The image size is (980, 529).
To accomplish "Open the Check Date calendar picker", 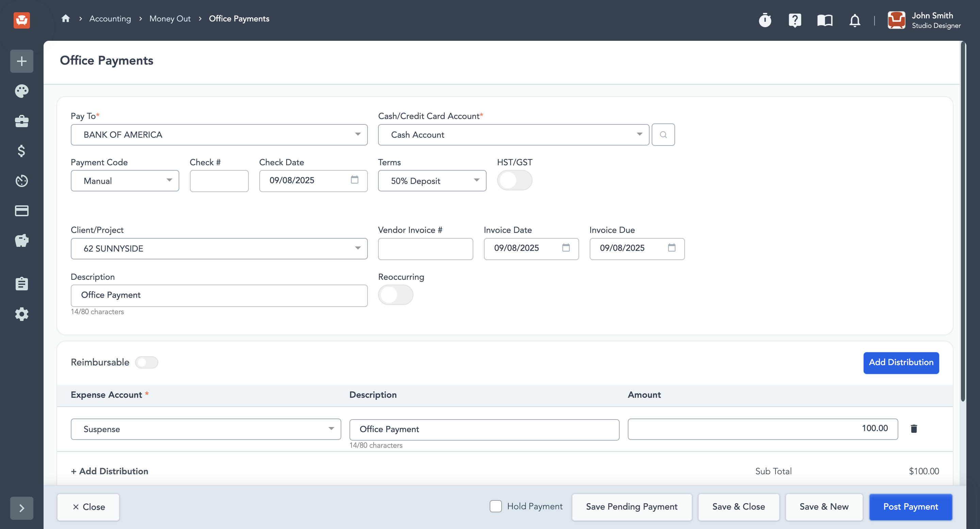I will tap(354, 180).
